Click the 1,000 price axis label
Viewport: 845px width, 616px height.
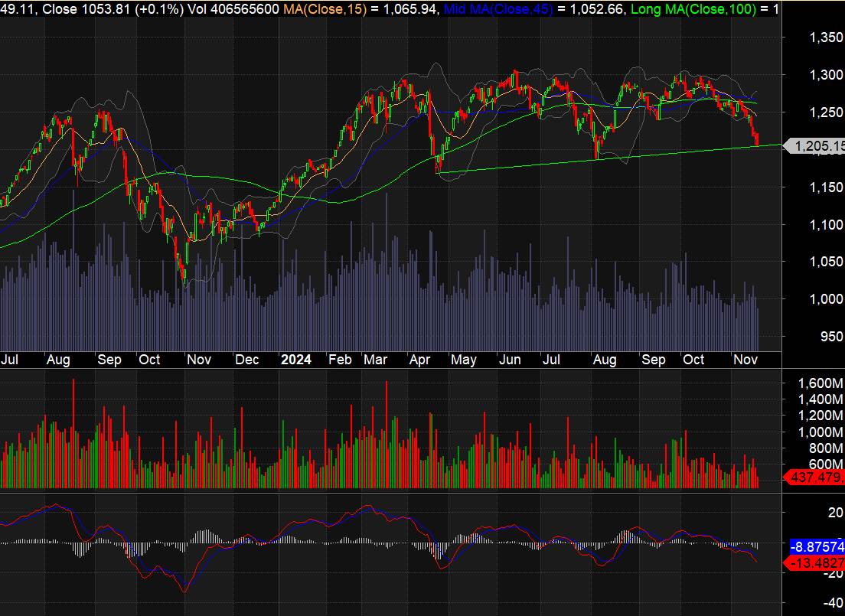(825, 299)
